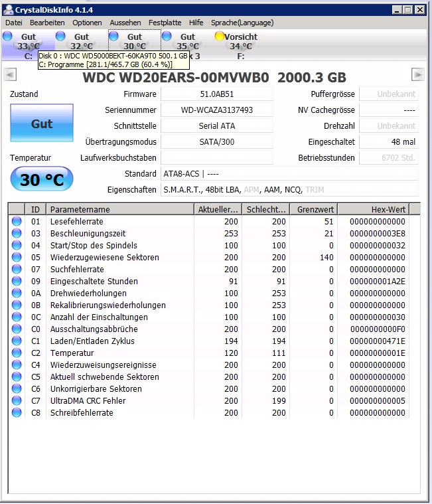Screen dimensions: 432x504
Task: Go to next disk with right arrow
Action: point(418,75)
